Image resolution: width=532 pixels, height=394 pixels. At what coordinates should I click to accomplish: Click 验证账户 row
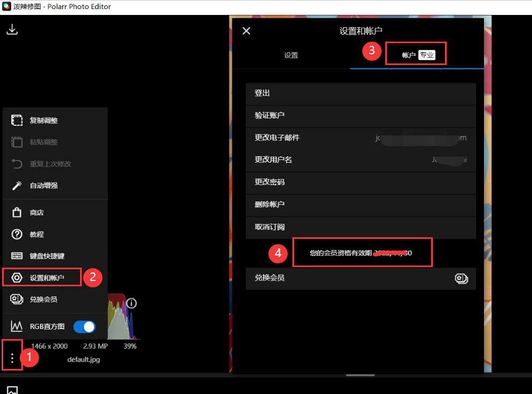[x=360, y=116]
